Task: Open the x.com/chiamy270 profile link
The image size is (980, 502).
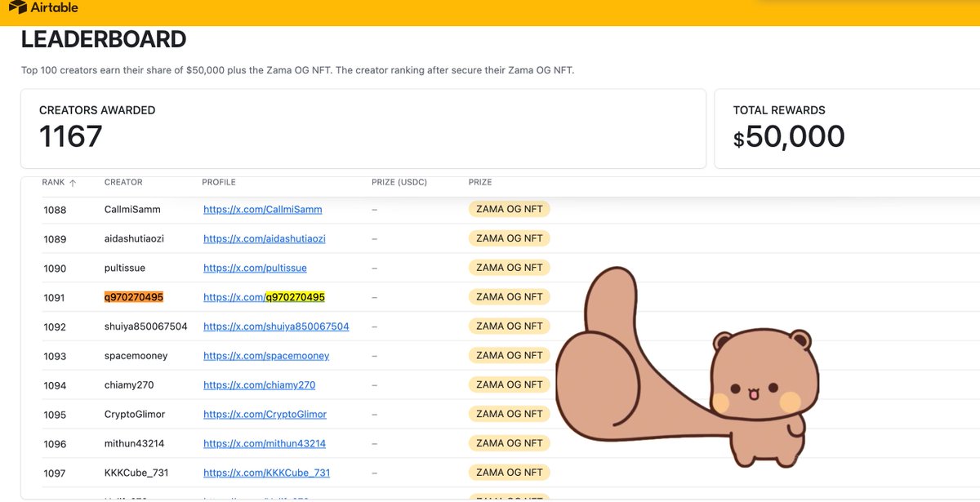Action: tap(259, 385)
